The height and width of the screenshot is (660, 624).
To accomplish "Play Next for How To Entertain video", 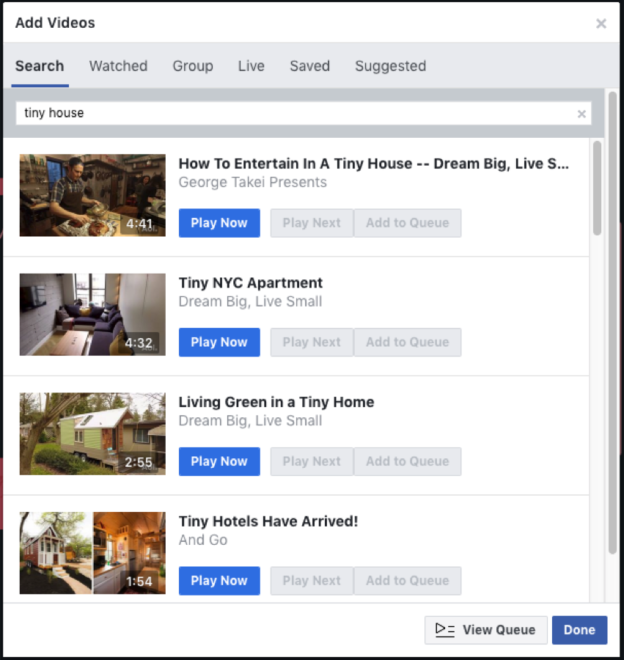I will click(x=312, y=223).
